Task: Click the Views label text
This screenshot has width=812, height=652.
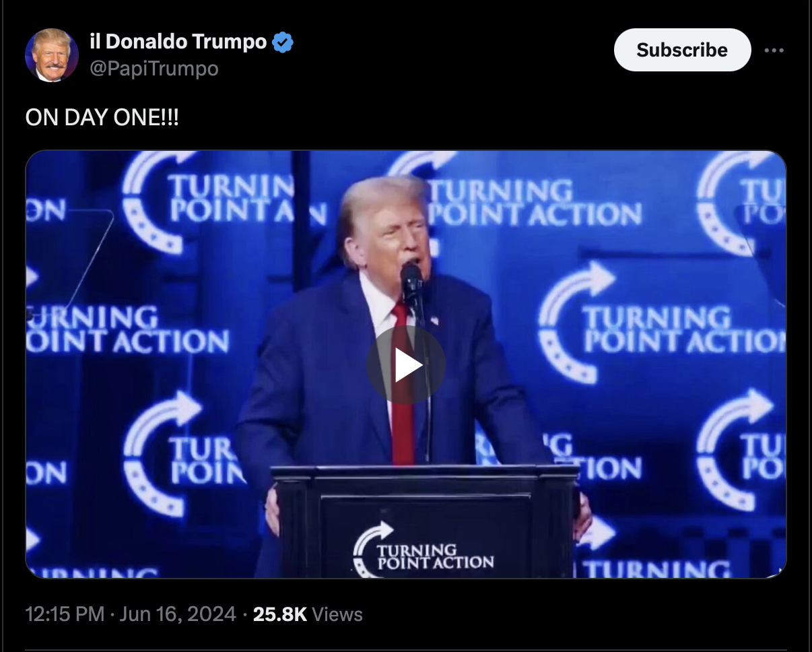Action: (x=338, y=614)
